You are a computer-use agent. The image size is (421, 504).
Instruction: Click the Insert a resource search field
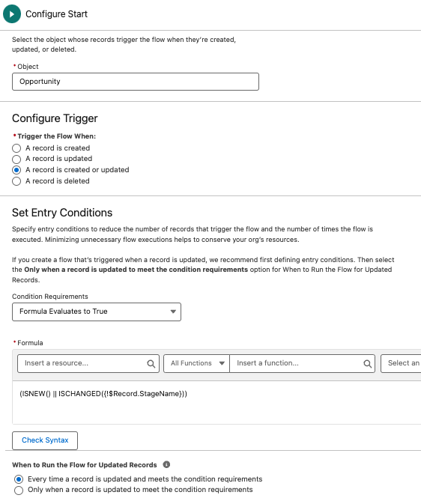pyautogui.click(x=88, y=363)
